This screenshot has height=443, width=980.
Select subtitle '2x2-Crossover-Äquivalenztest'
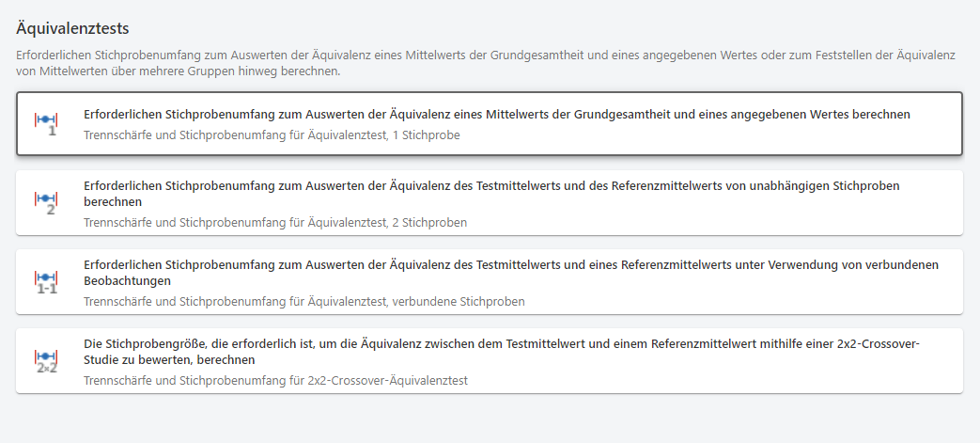[275, 380]
